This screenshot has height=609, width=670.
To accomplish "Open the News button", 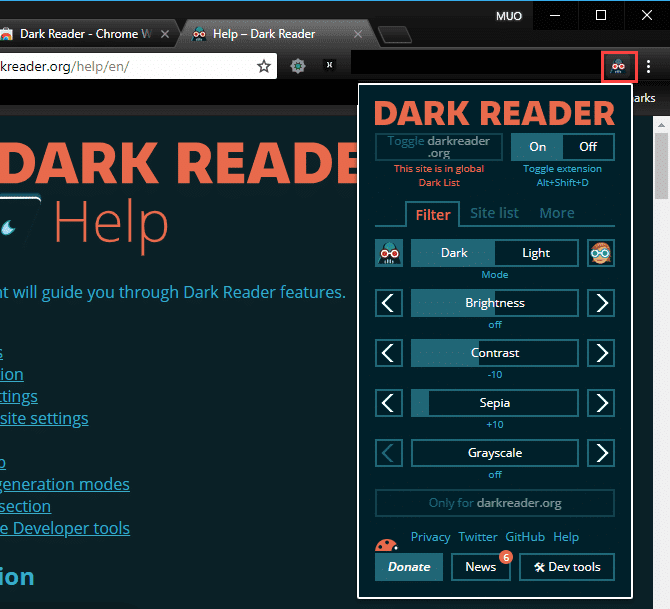I will (481, 567).
